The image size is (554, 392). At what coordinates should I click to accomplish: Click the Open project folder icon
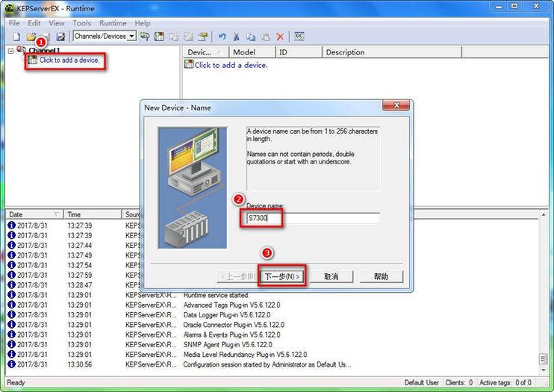pyautogui.click(x=31, y=37)
